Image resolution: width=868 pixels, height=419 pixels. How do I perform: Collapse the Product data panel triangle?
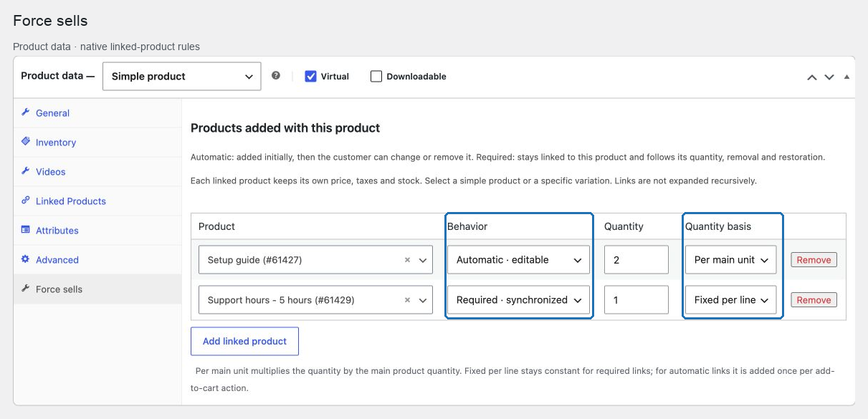click(x=846, y=77)
